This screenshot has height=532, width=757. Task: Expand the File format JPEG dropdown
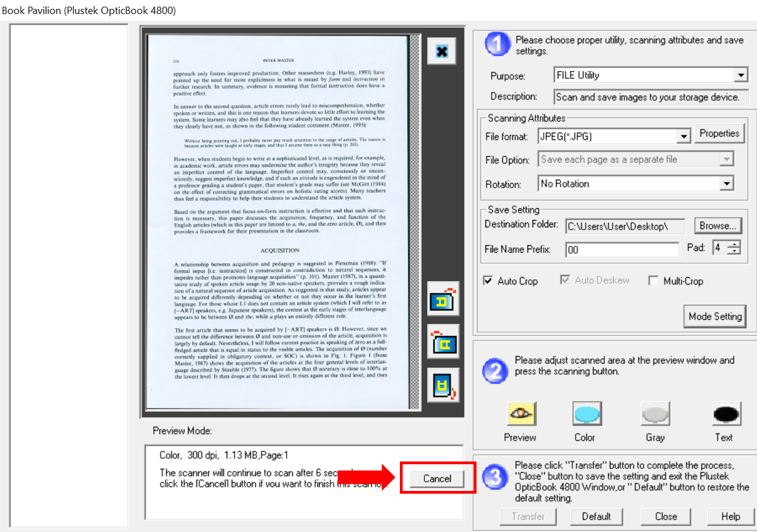coord(684,137)
